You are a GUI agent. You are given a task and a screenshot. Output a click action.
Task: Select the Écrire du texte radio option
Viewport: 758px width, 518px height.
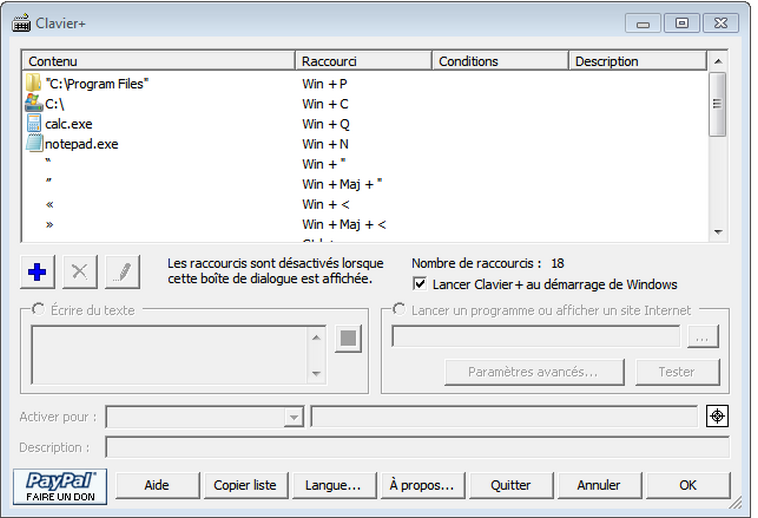[x=39, y=310]
